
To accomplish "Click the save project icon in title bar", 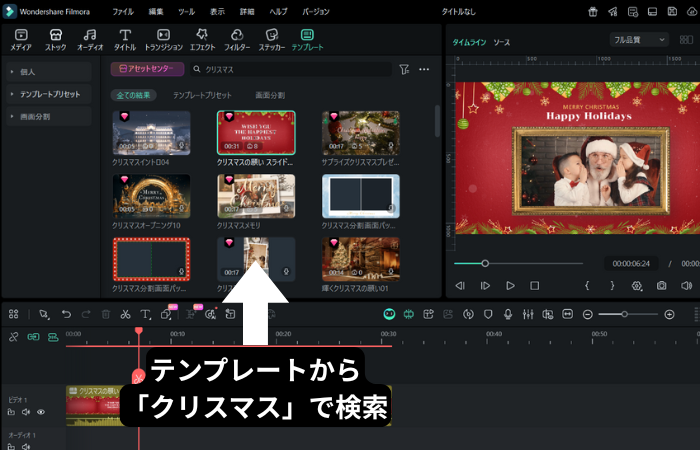I will 672,12.
